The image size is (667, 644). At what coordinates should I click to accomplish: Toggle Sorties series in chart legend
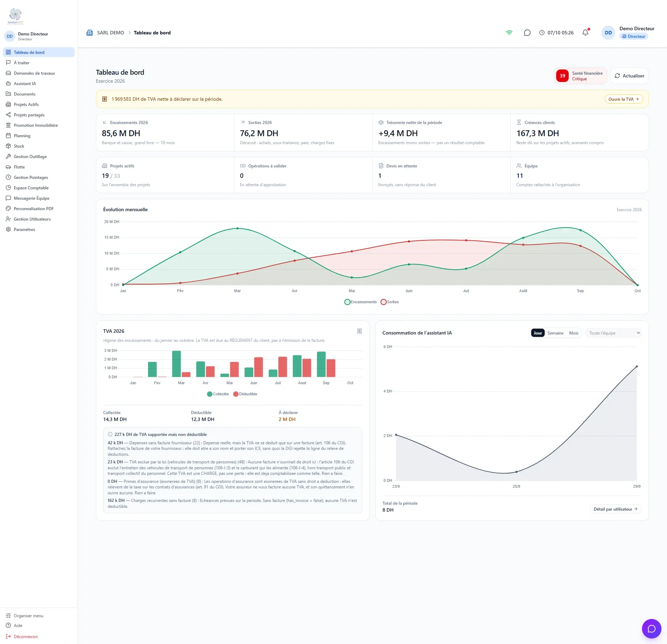click(x=389, y=302)
